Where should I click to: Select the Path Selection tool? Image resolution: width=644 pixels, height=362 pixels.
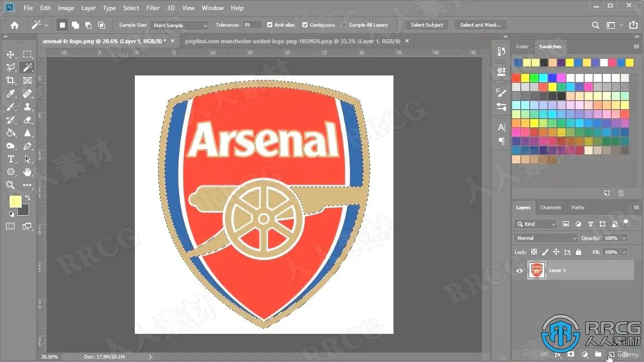click(27, 159)
